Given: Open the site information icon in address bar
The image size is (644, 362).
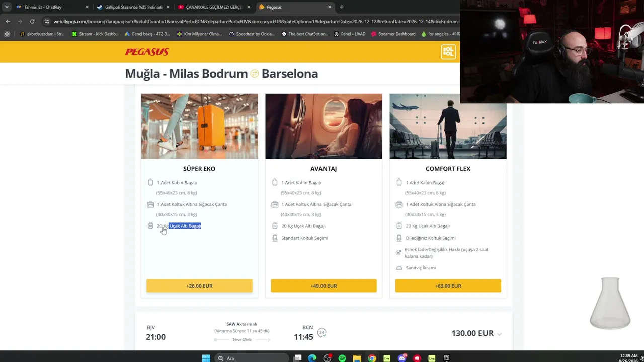Looking at the screenshot, I should [47, 21].
